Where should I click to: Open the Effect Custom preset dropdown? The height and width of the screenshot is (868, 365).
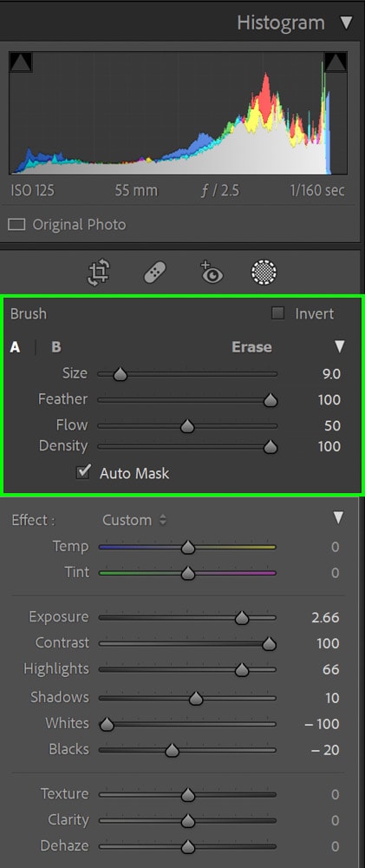tap(134, 520)
